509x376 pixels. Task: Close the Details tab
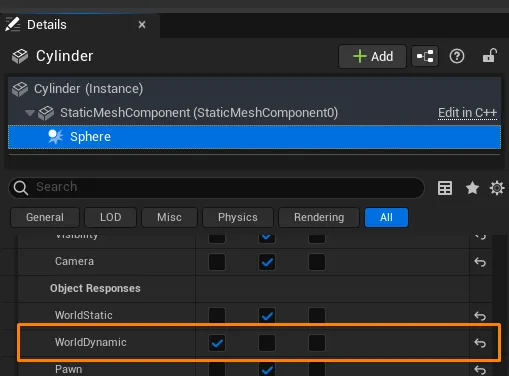pyautogui.click(x=142, y=25)
